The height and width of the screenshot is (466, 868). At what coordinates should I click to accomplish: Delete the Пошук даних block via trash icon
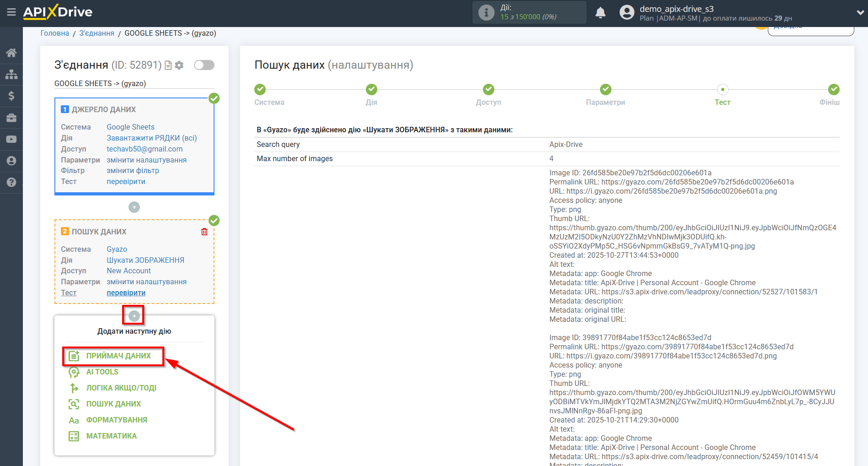tap(204, 232)
